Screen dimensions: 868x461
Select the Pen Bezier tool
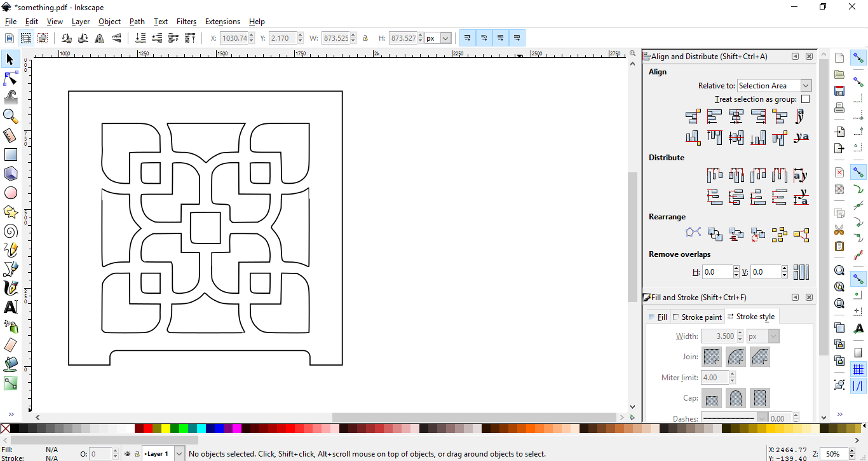(10, 269)
